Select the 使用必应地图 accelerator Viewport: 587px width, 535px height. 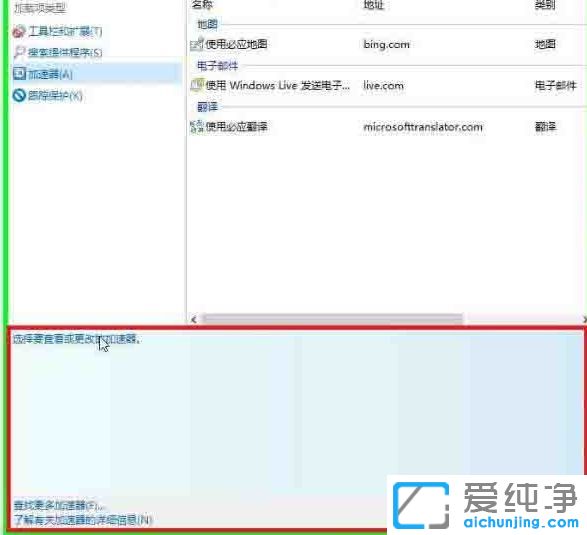click(237, 44)
